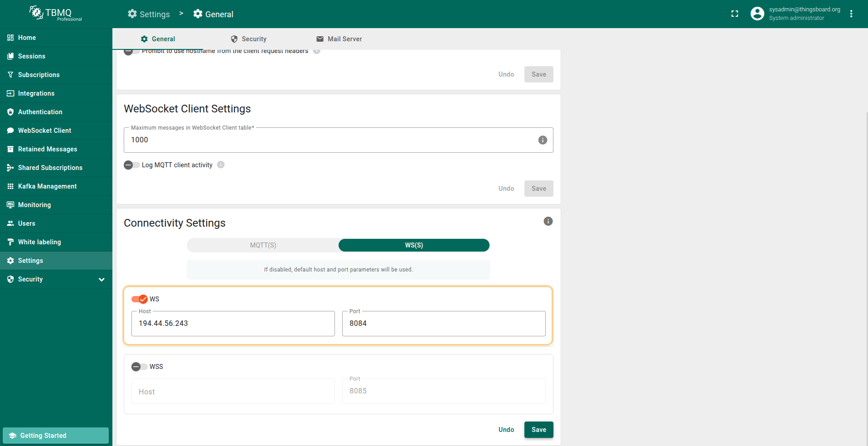Screen dimensions: 868x446
Task: Switch to the Security settings tab
Action: 248,39
